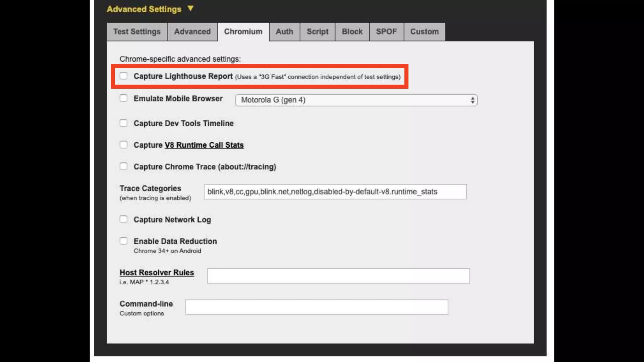Click the Trace Categories text field
Viewport: 644px width, 362px height.
point(335,192)
